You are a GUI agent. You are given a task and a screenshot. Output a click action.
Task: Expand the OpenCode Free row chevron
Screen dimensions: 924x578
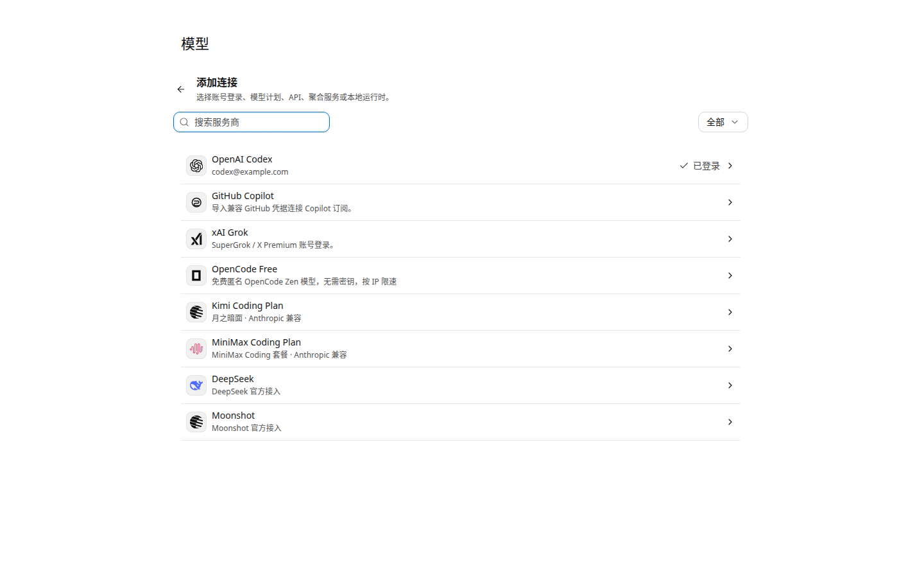tap(730, 276)
